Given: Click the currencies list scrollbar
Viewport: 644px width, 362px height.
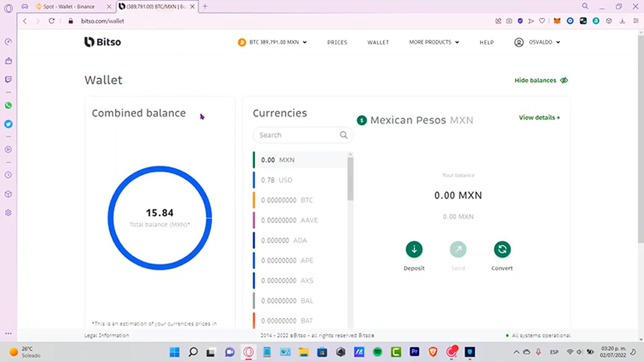Looking at the screenshot, I should [350, 179].
